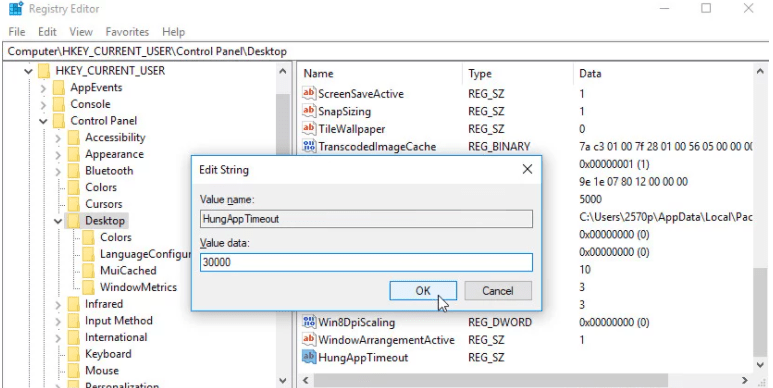Click the values pane scroll-left arrow

306,380
